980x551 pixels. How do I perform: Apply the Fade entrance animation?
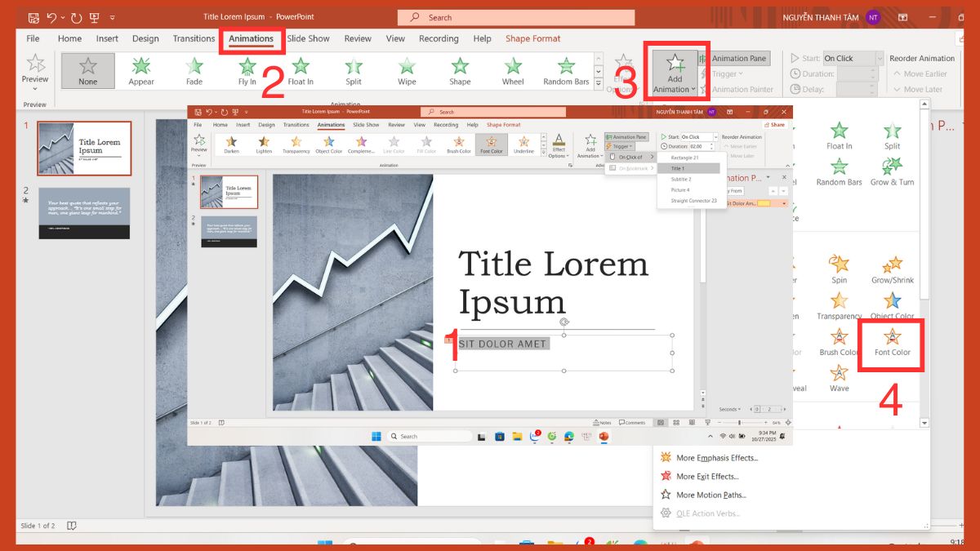point(194,70)
